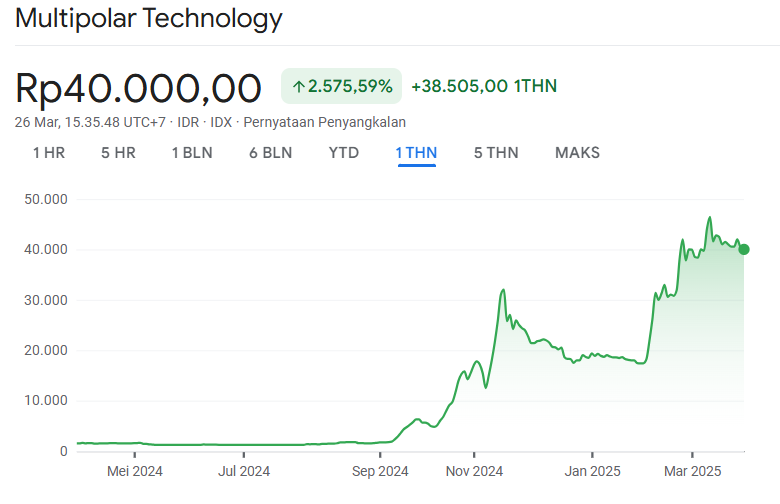Click the +38.505,00 1THN change text

(484, 86)
